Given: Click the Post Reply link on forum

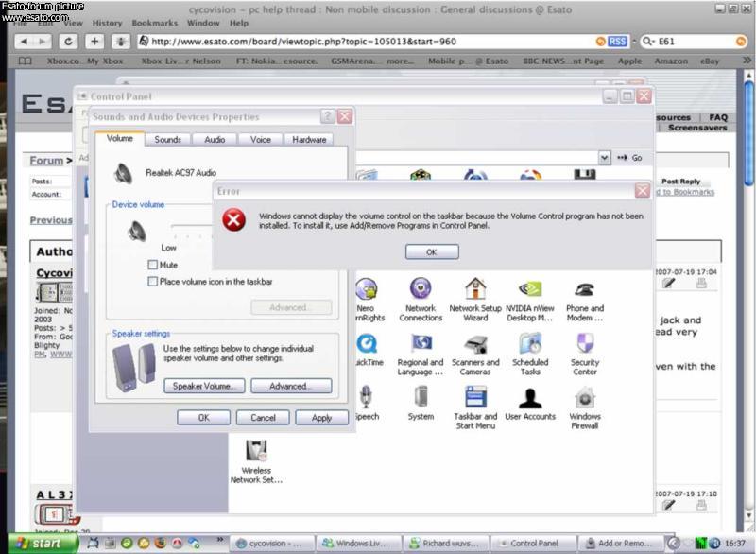Looking at the screenshot, I should tap(680, 182).
